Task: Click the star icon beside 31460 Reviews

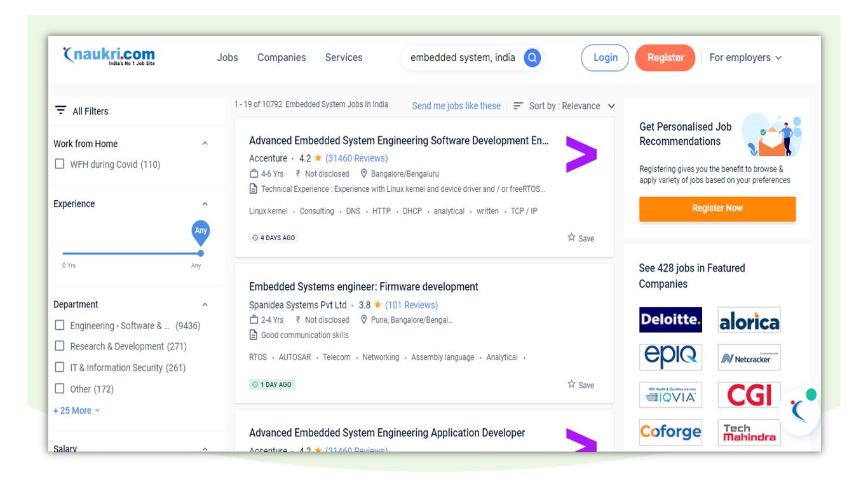Action: click(318, 158)
